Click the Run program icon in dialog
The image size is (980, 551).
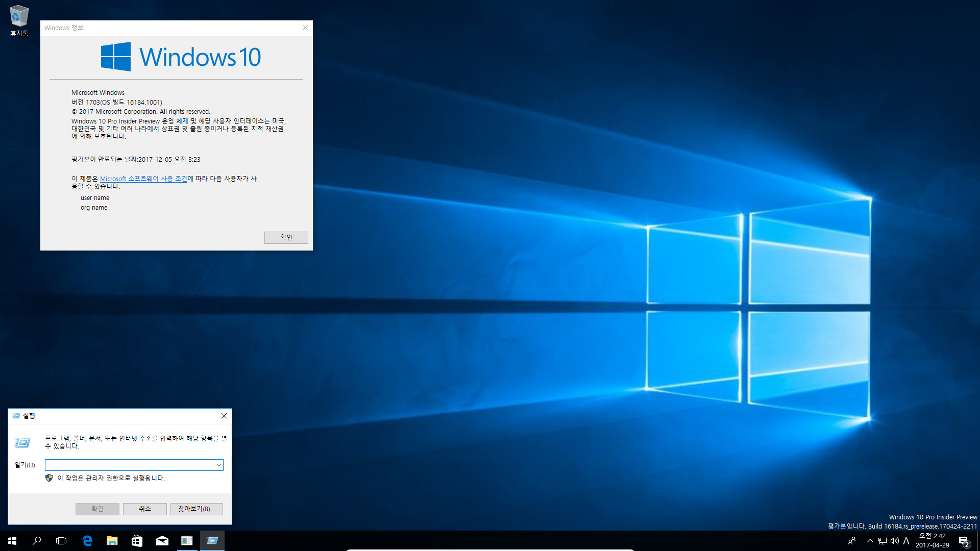[x=23, y=442]
